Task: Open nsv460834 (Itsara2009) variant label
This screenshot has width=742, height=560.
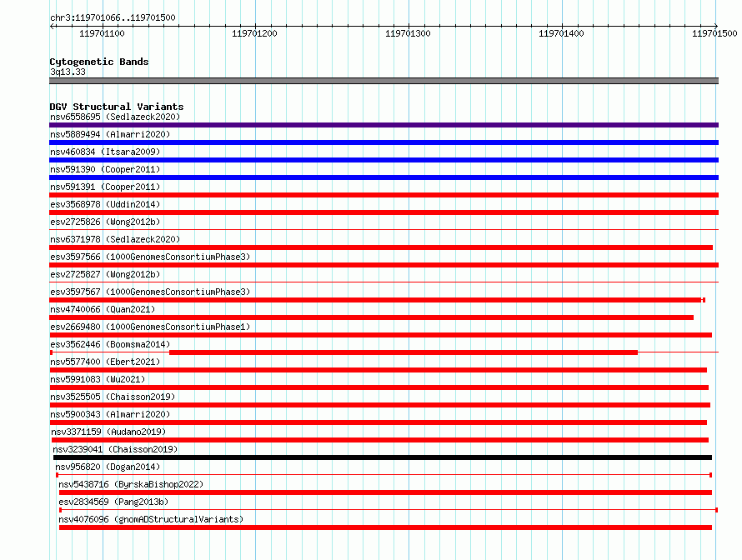Action: coord(105,152)
